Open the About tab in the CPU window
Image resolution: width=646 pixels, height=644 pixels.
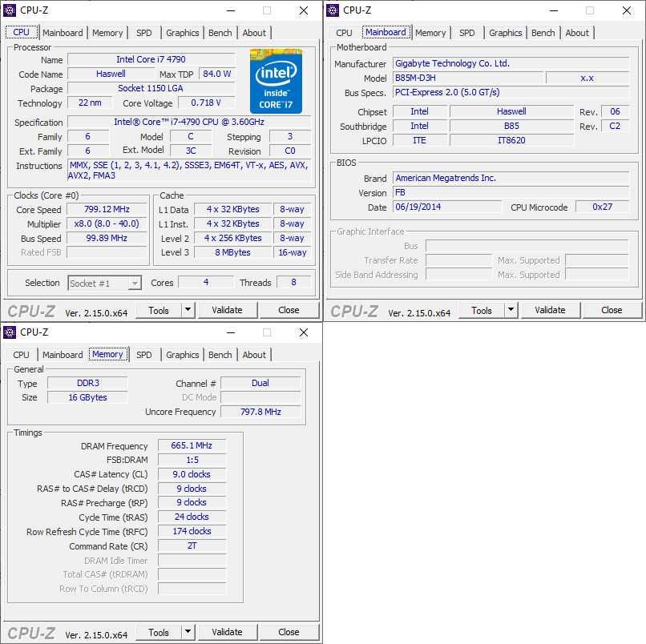click(254, 33)
